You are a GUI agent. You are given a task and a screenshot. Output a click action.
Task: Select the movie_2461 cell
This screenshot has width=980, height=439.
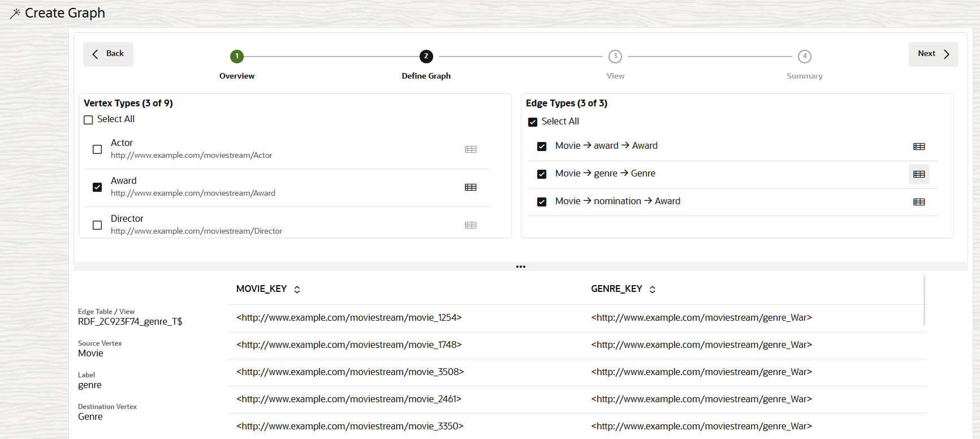[x=349, y=399]
